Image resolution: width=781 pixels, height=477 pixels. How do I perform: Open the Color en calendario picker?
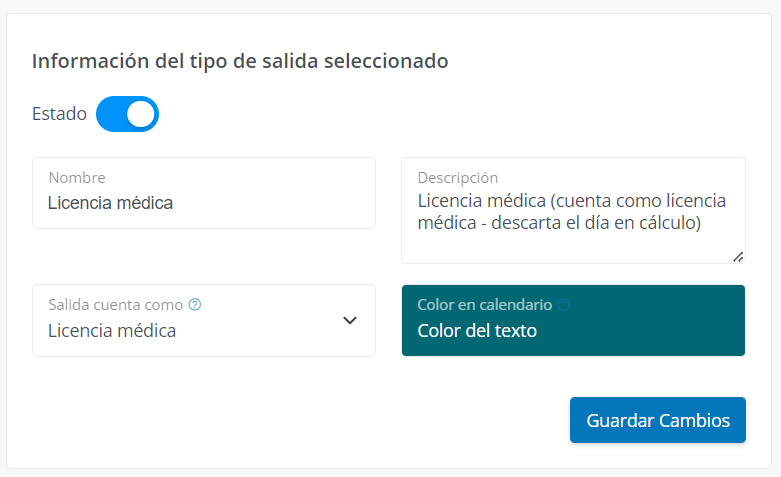pyautogui.click(x=573, y=320)
